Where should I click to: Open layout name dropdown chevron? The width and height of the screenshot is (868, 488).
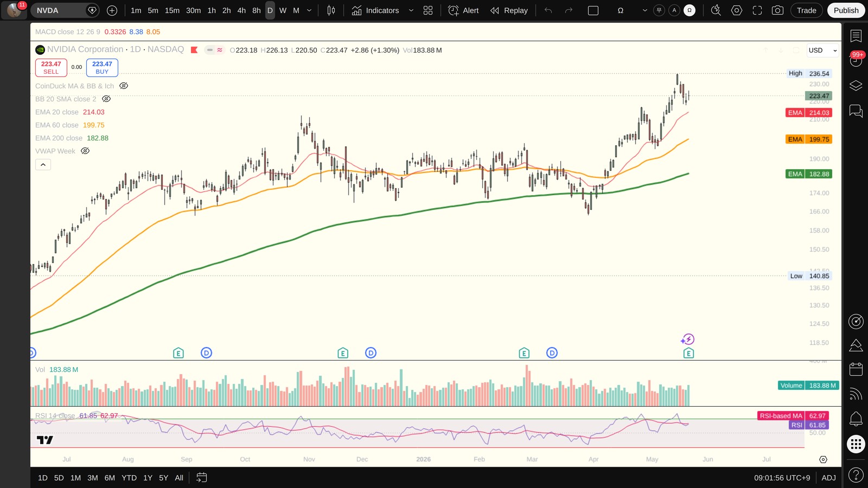[644, 10]
